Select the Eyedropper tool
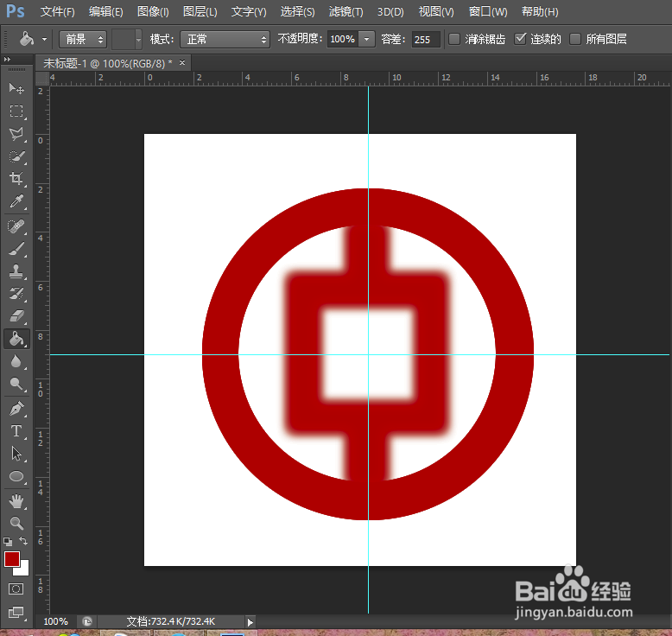Image resolution: width=672 pixels, height=636 pixels. click(x=16, y=201)
